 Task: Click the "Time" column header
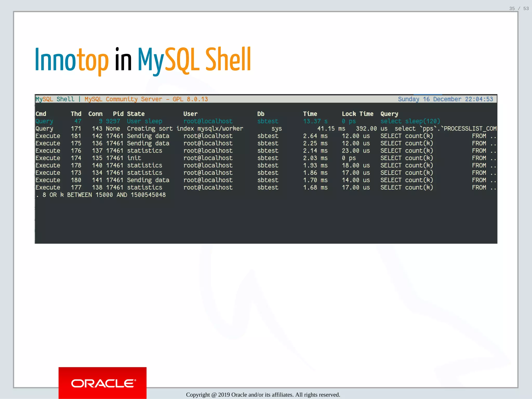(310, 114)
